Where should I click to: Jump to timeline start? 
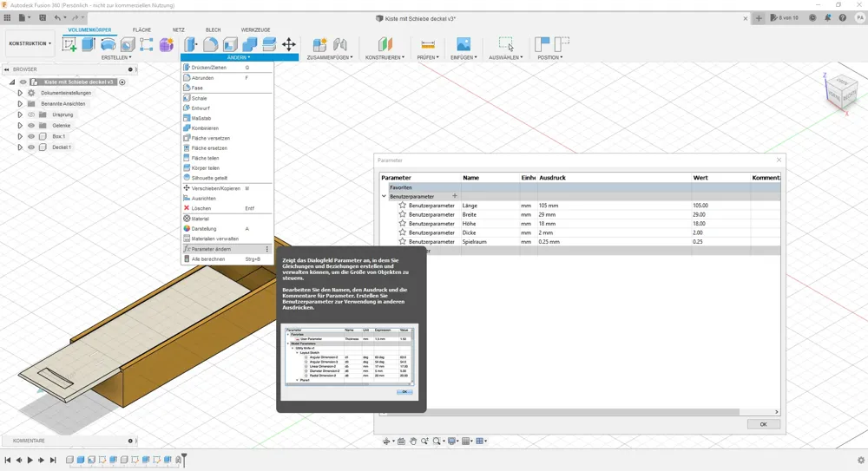coord(7,460)
